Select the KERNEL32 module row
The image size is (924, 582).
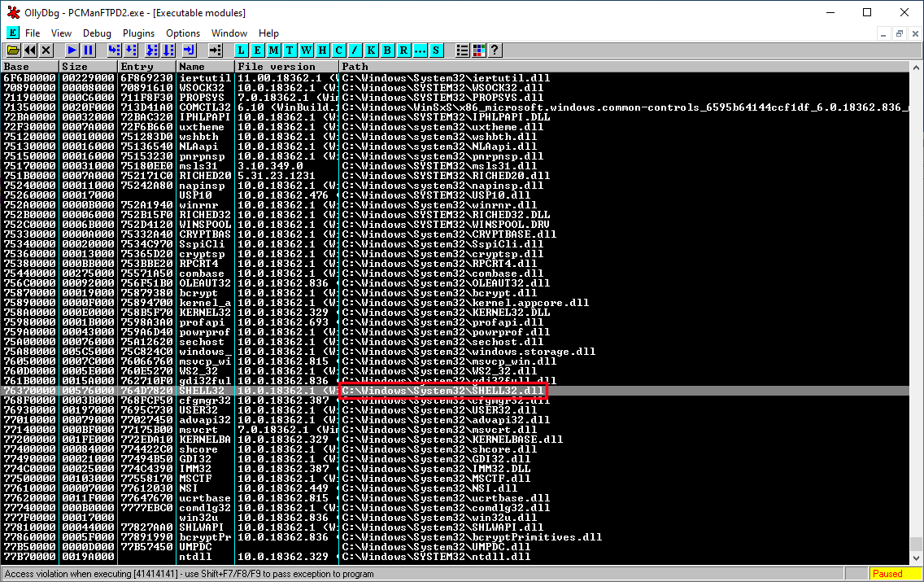click(455, 313)
